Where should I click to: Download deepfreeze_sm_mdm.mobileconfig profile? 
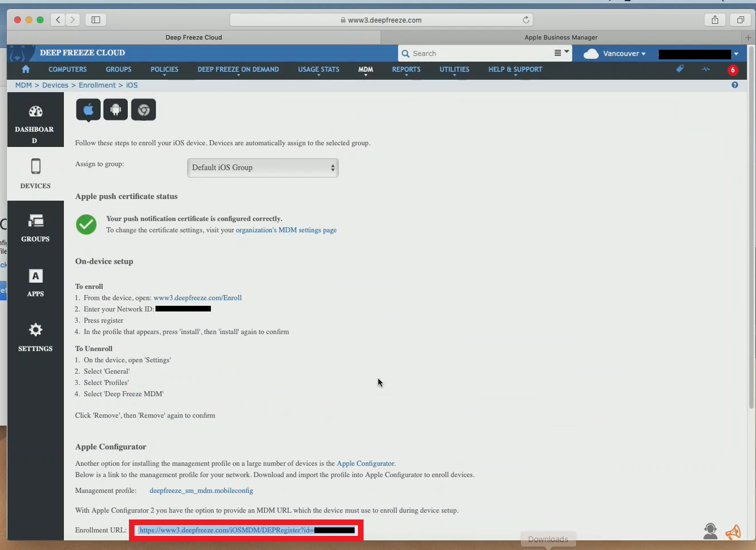(x=201, y=491)
